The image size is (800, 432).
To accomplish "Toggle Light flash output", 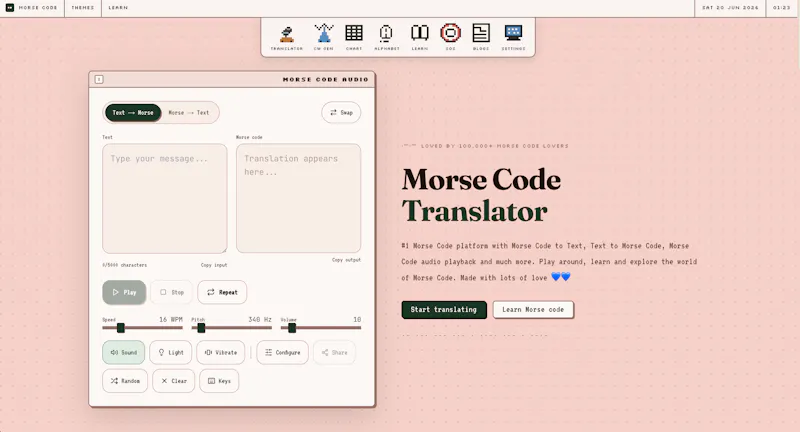I will [170, 352].
